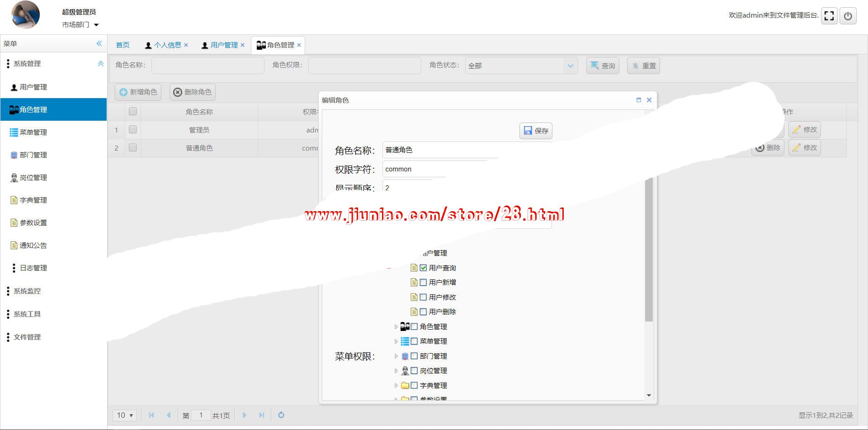Check the 普通角色 row checkbox
The image size is (868, 430).
132,147
